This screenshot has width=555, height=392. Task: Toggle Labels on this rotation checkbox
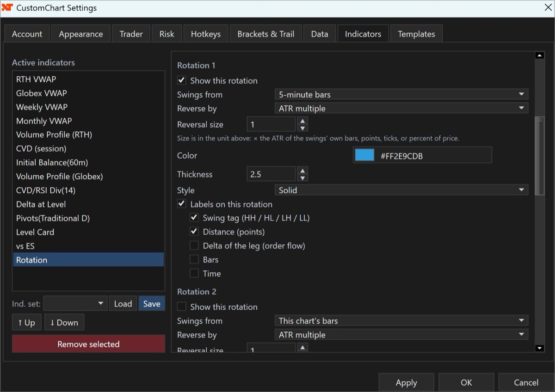182,204
